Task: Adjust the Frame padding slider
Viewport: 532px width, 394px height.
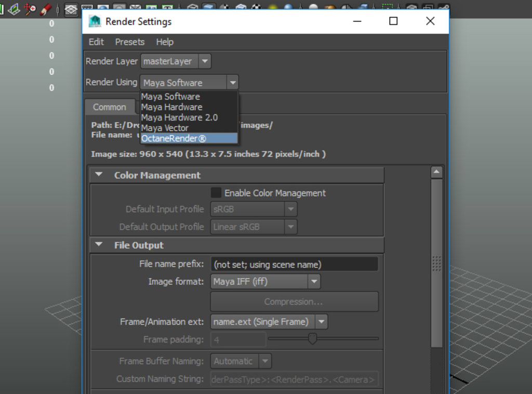Action: [x=312, y=338]
